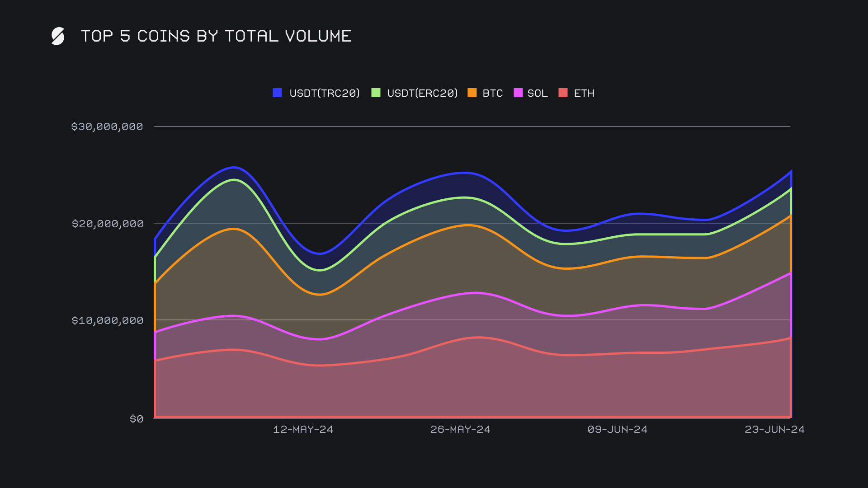Click the $20,000,000 y-axis label
The image size is (868, 488).
[x=108, y=224]
